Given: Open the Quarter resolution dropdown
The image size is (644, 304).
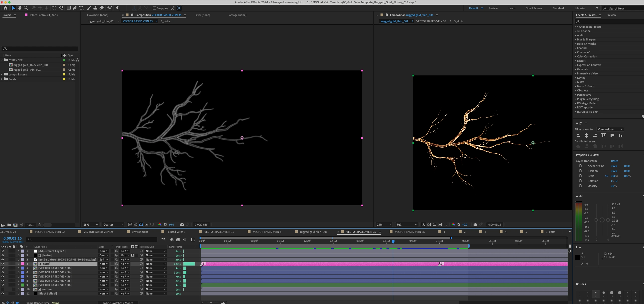Looking at the screenshot, I should tap(113, 224).
